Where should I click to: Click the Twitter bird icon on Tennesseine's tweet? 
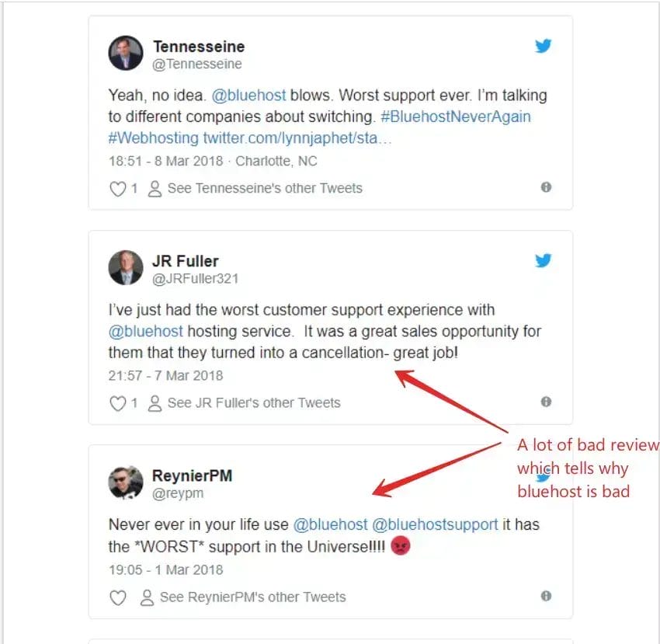pyautogui.click(x=543, y=46)
